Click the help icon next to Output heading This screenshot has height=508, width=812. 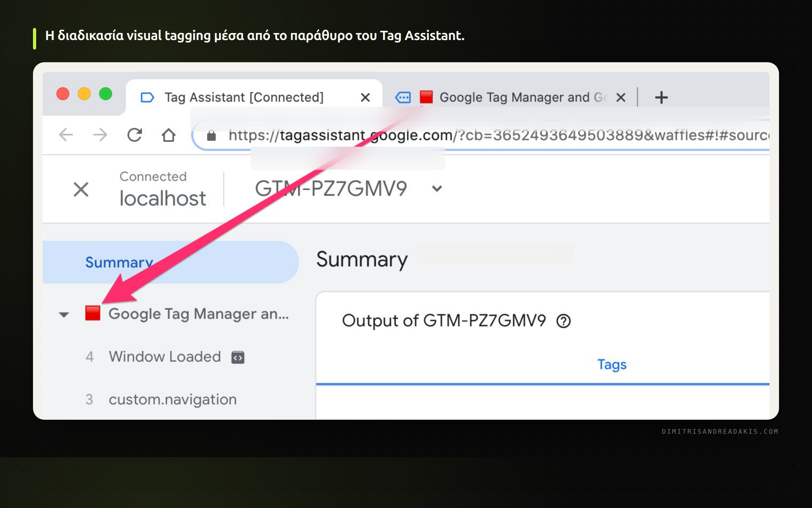tap(563, 321)
